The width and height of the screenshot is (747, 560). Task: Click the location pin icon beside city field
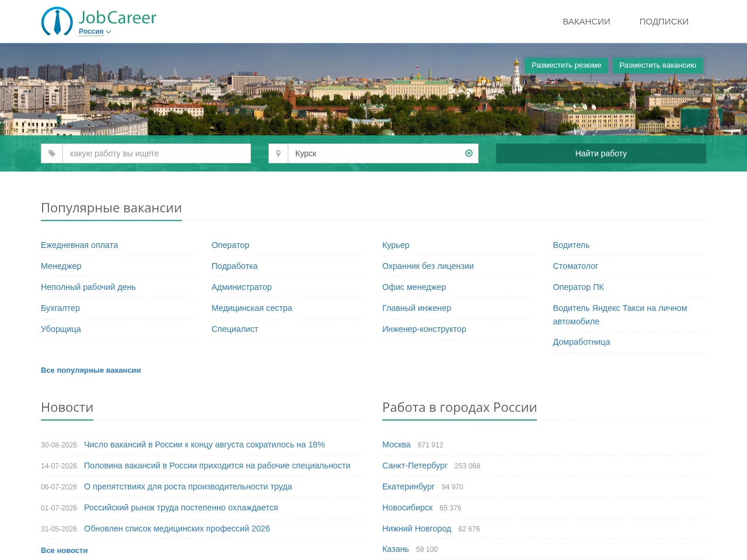[278, 153]
